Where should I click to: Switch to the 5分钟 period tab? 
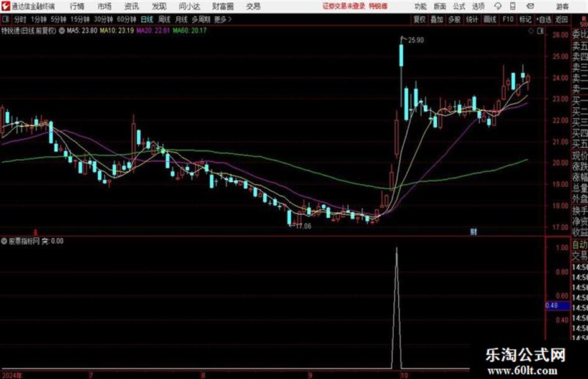pos(58,19)
